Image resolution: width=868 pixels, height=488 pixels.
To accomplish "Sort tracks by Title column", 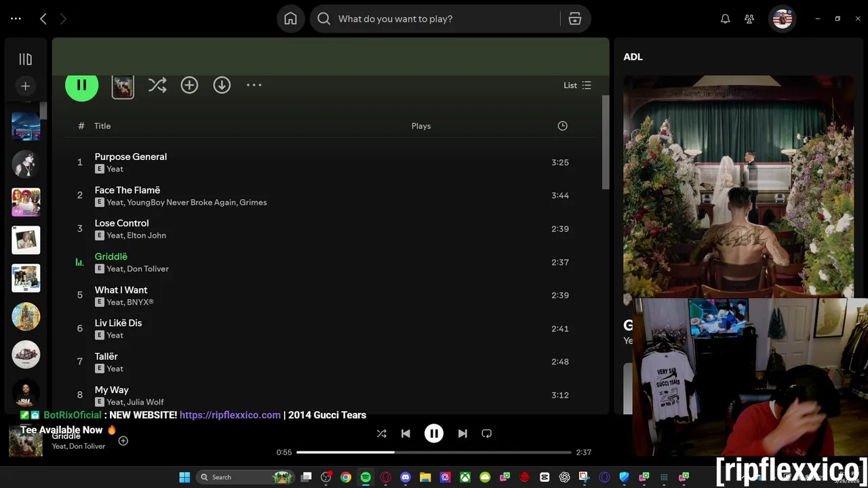I will (102, 126).
